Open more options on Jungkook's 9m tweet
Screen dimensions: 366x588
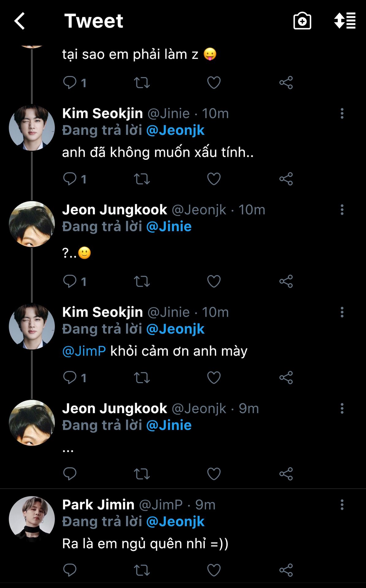(342, 409)
